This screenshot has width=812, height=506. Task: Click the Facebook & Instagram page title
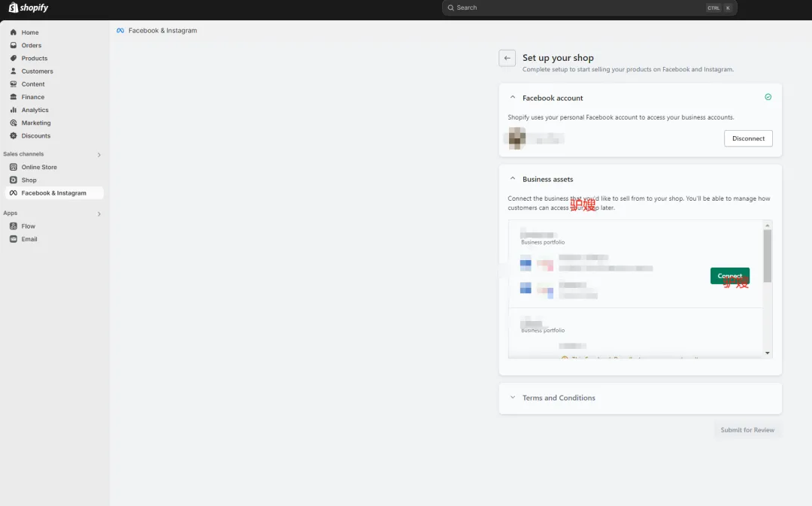pos(162,31)
